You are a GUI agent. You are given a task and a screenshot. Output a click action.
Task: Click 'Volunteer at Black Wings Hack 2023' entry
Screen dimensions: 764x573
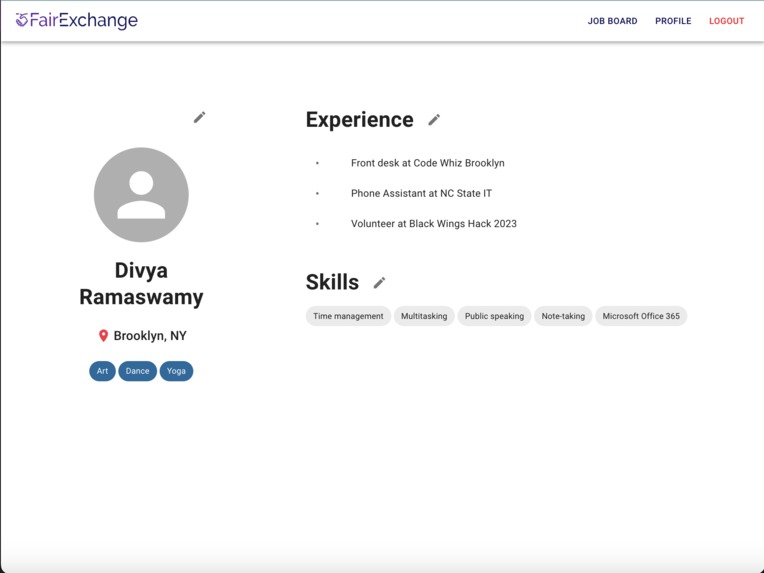click(x=434, y=224)
